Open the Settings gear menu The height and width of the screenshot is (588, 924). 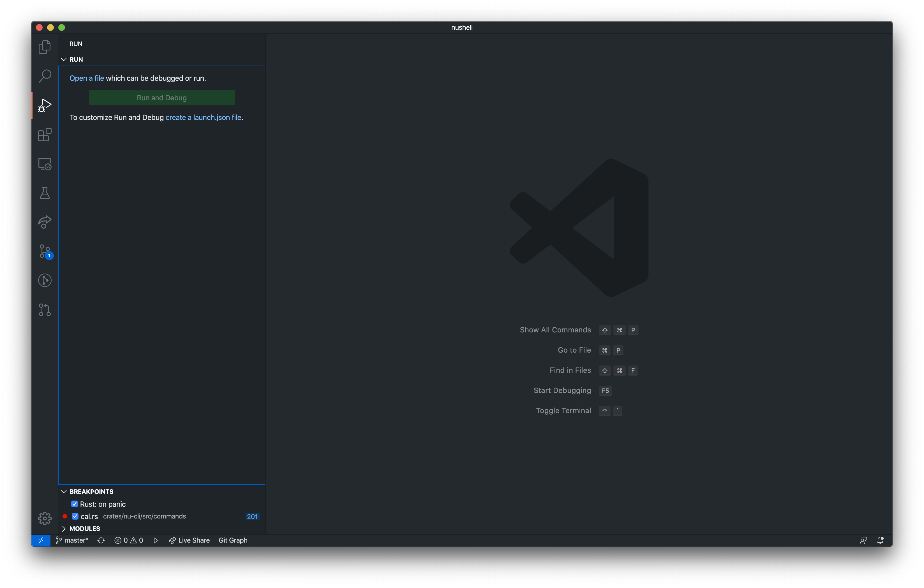coord(45,518)
